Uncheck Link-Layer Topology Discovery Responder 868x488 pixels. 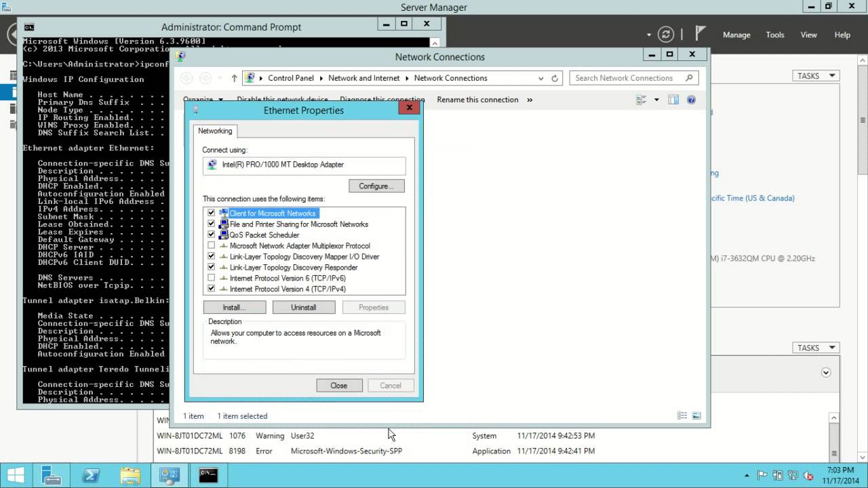(x=212, y=267)
